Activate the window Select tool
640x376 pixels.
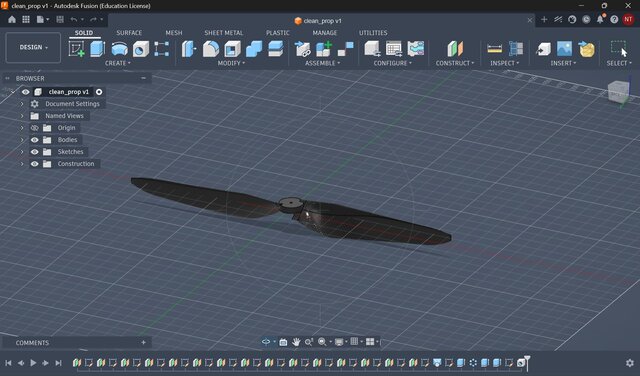point(619,49)
